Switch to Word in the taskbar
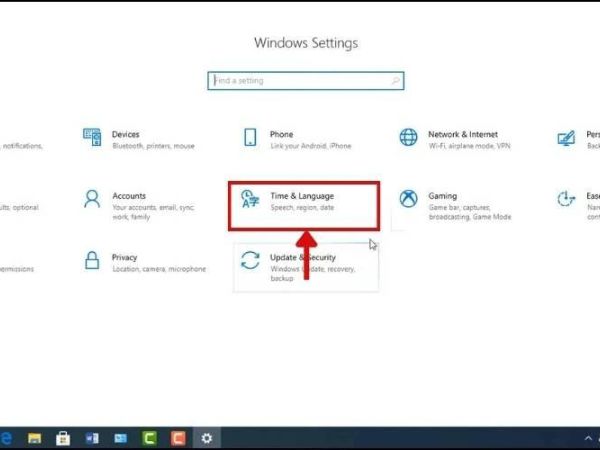Viewport: 600px width, 450px height. point(92,438)
